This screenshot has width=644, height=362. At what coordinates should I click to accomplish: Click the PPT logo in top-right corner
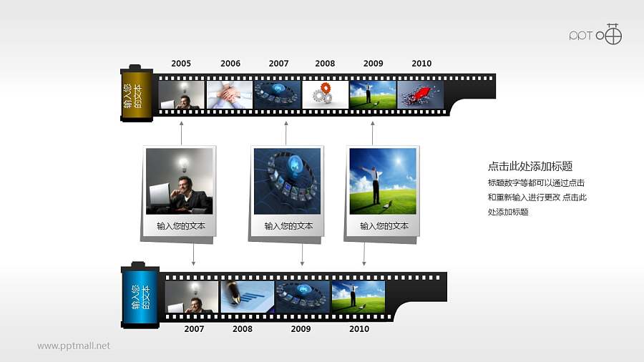point(595,34)
